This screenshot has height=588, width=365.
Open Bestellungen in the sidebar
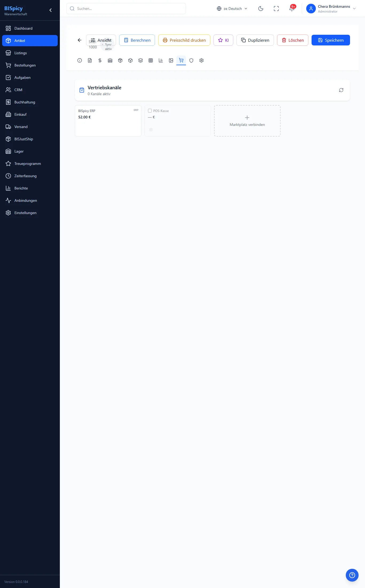[30, 65]
